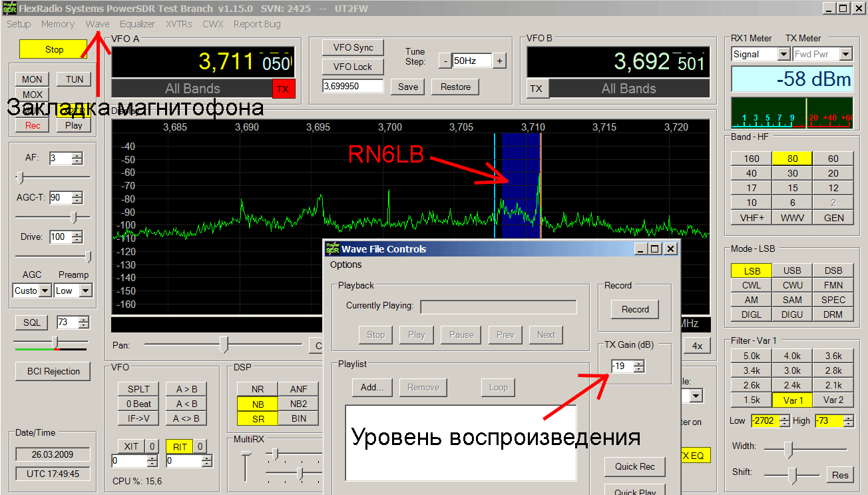This screenshot has width=868, height=495.
Task: Click the TX button on VFO B
Action: click(537, 89)
